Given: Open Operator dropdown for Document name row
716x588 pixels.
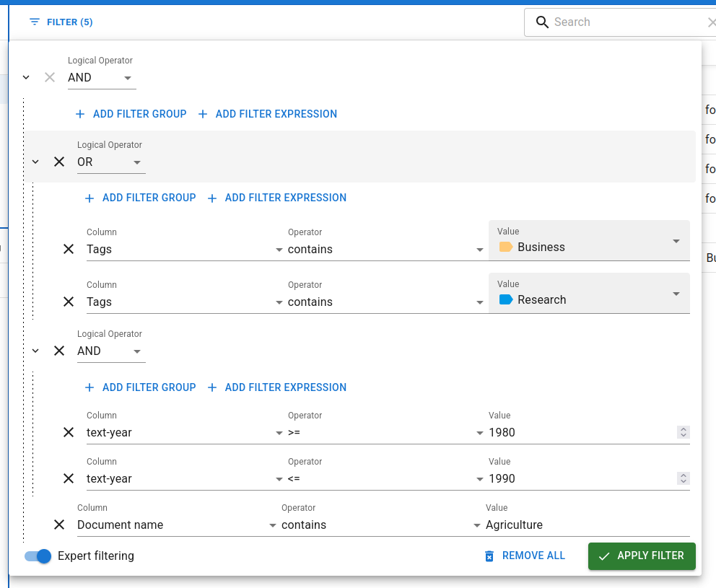Looking at the screenshot, I should click(381, 525).
